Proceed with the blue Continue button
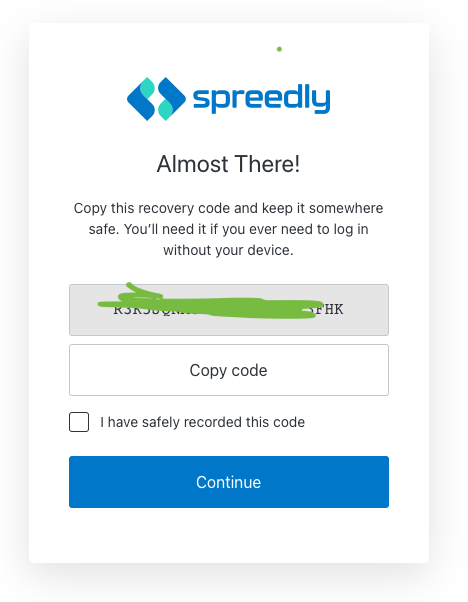 tap(229, 482)
